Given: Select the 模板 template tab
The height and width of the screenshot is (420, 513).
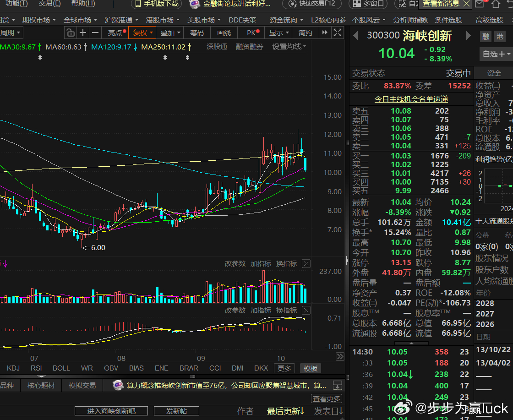Looking at the screenshot, I should point(310,369).
